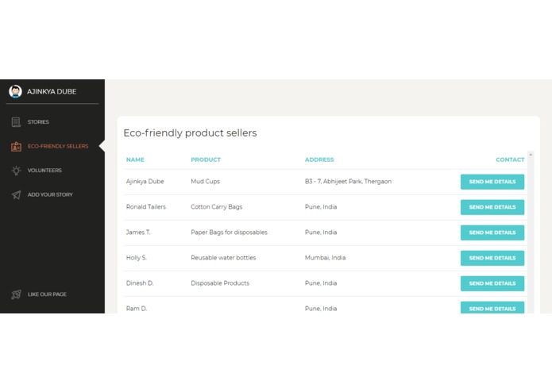Click Disposable Products cell

[220, 283]
